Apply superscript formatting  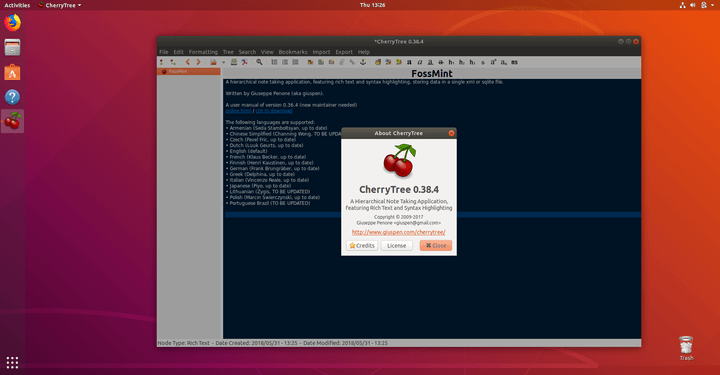tap(493, 62)
